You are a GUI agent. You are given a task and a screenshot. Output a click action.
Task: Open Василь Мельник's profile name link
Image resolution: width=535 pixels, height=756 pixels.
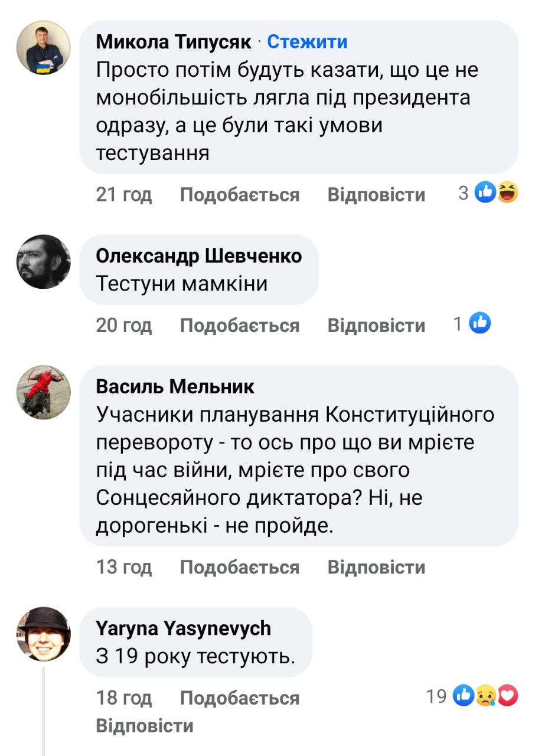click(175, 387)
